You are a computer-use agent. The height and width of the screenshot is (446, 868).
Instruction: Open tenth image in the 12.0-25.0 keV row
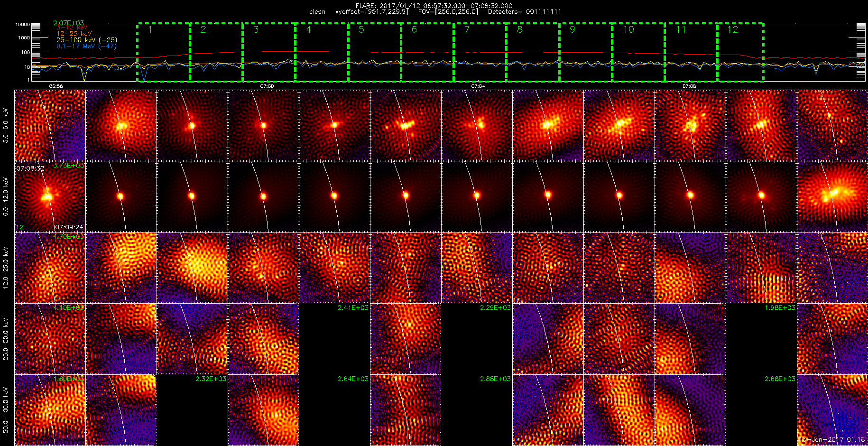tap(690, 268)
